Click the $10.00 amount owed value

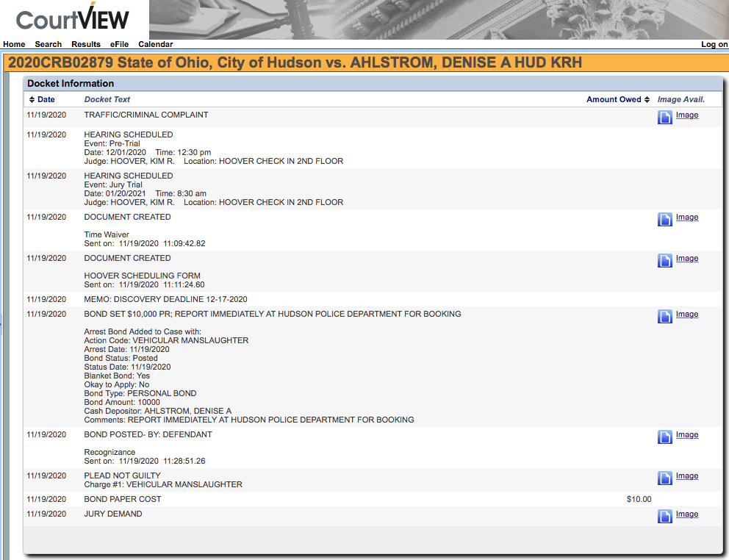coord(639,499)
